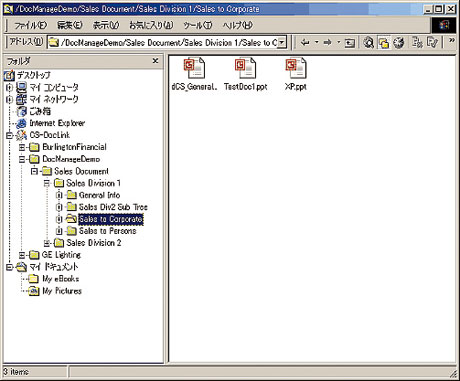This screenshot has height=381, width=460.
Task: Open the 表示 menu
Action: click(x=106, y=25)
